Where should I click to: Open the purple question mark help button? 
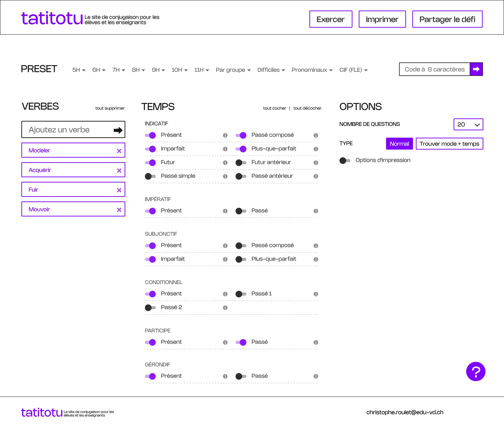tap(475, 372)
